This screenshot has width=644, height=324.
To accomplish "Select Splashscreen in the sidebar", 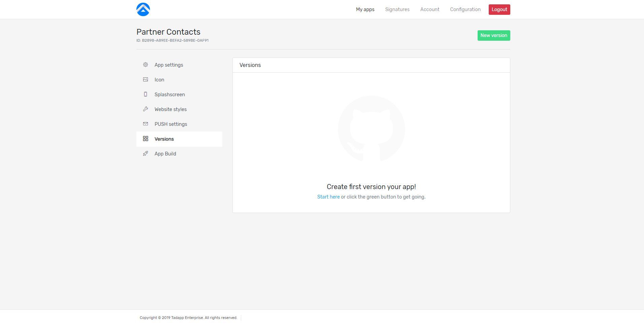I will coord(169,95).
